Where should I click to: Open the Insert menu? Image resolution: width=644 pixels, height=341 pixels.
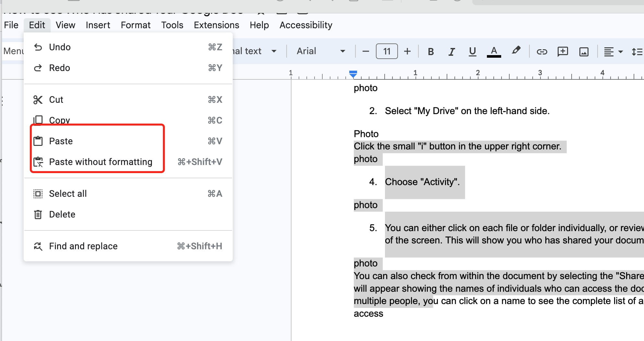[x=98, y=25]
